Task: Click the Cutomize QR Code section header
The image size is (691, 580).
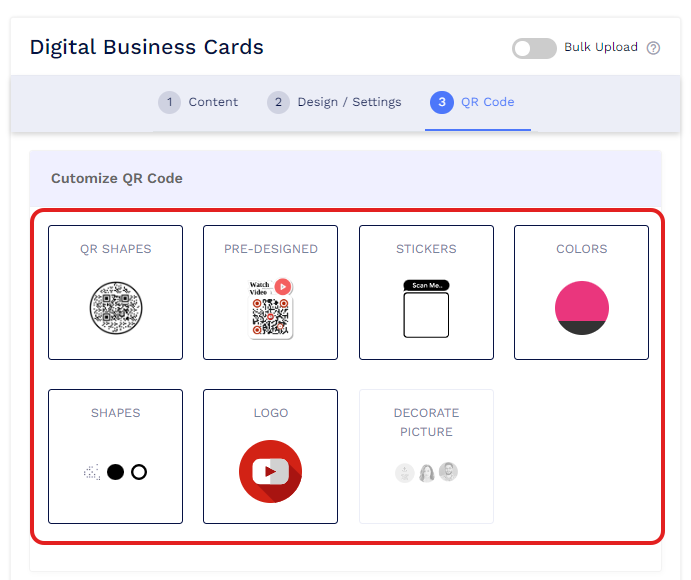Action: tap(117, 179)
